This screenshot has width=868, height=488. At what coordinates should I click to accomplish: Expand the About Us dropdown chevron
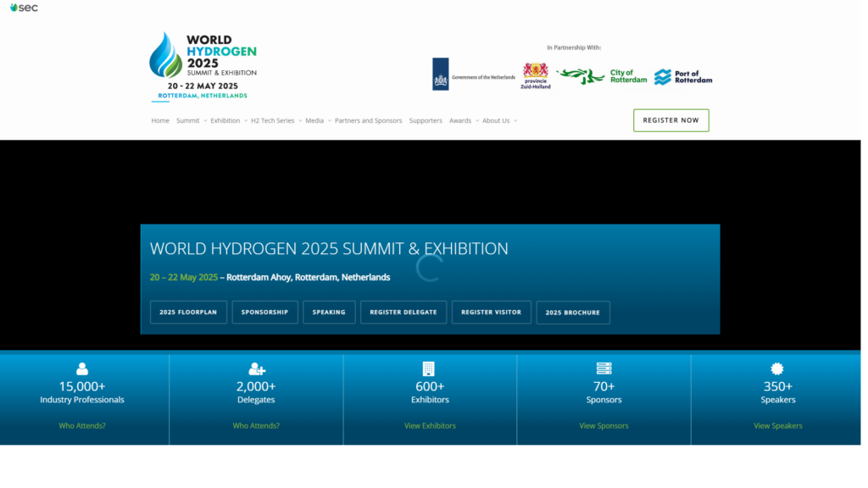(515, 120)
